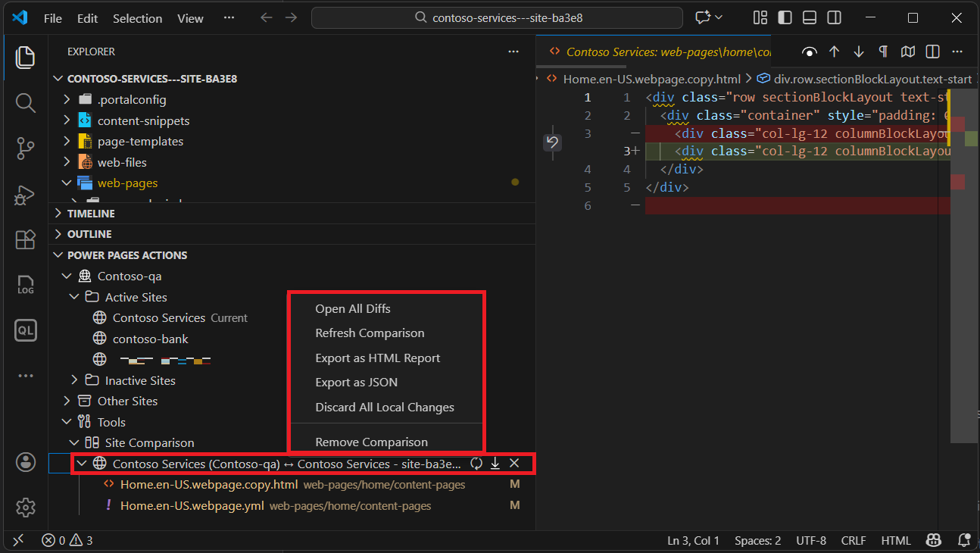
Task: Refresh the Contoso Services site comparison
Action: (476, 463)
